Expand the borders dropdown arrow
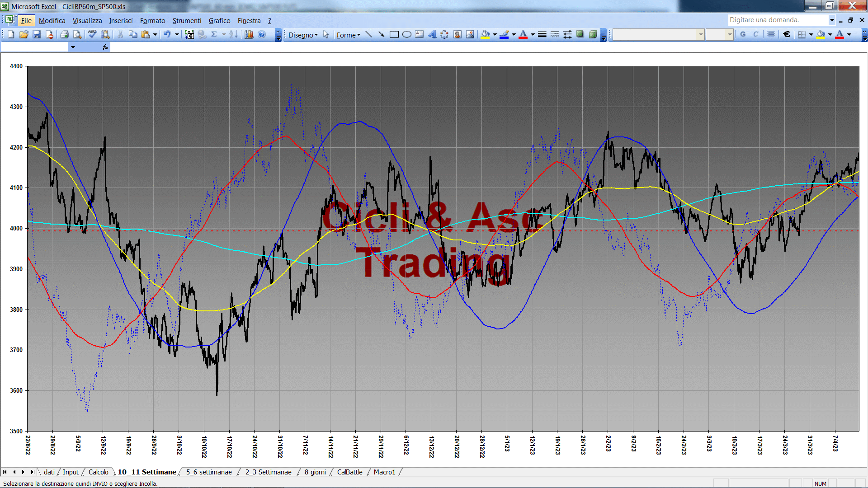Viewport: 868px width, 488px height. click(811, 34)
